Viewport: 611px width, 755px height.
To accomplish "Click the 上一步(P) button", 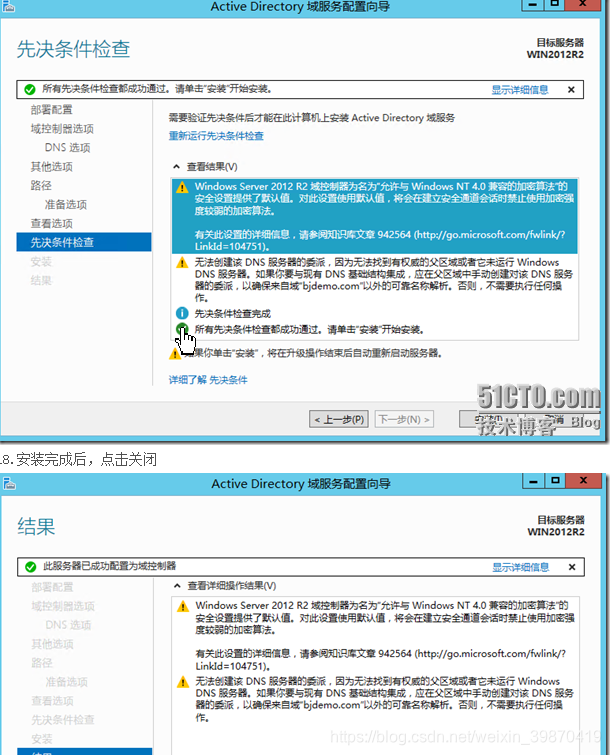I will [x=339, y=419].
